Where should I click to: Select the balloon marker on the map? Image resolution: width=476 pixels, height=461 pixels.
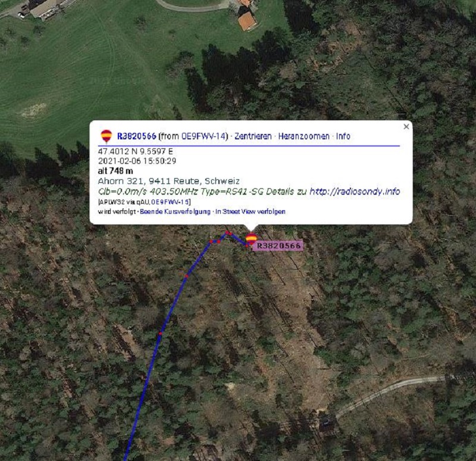[x=251, y=239]
